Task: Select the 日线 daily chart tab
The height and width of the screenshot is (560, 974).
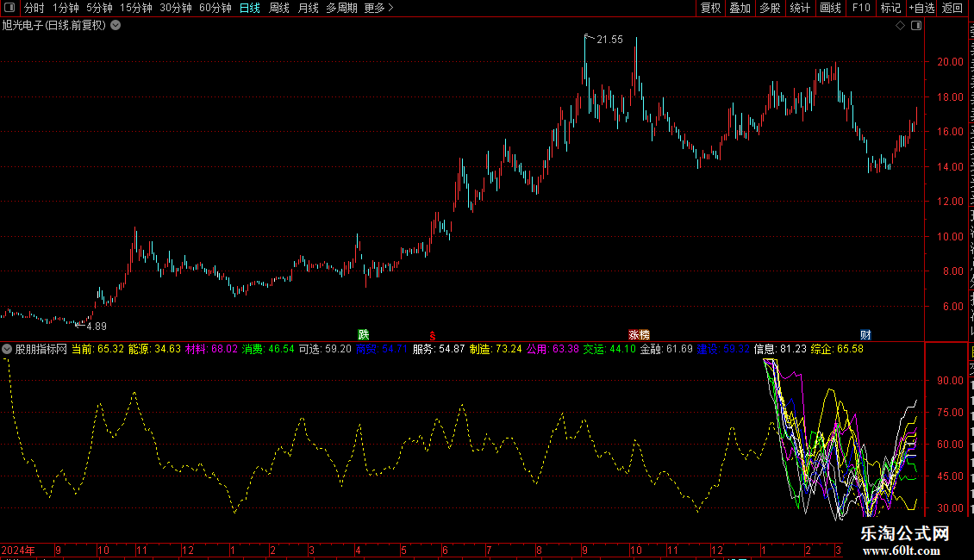Action: pos(250,8)
